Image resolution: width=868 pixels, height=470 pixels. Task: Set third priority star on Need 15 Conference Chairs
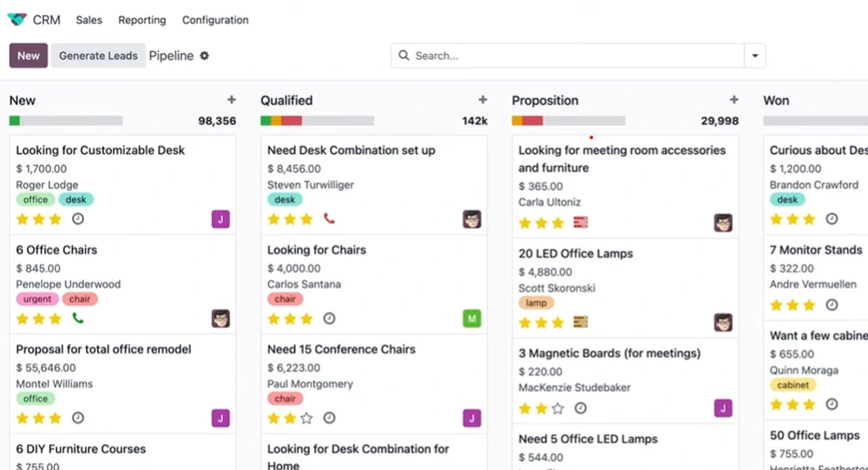click(x=306, y=418)
